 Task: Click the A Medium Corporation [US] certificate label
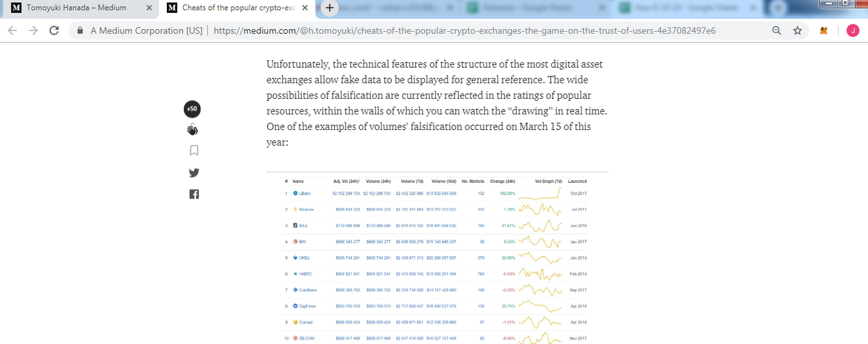146,30
